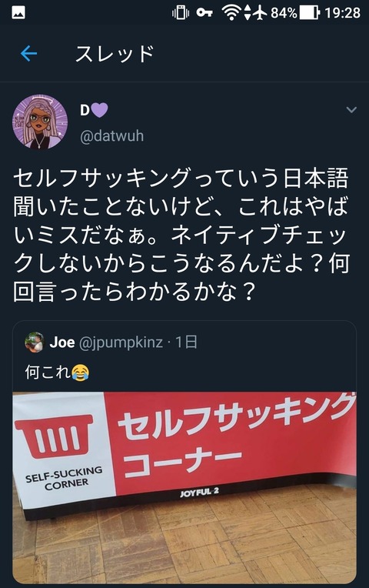This screenshot has height=588, width=369.
Task: Open the Self-Sucking Corner photo
Action: (184, 487)
